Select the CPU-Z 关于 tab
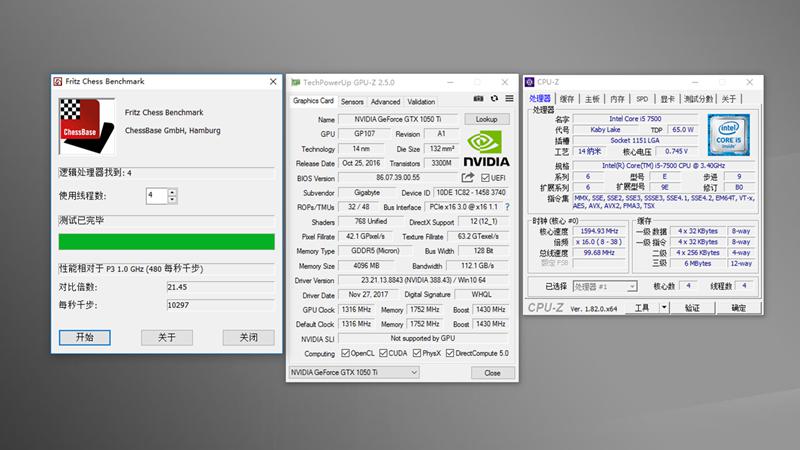The image size is (800, 450). coord(729,99)
